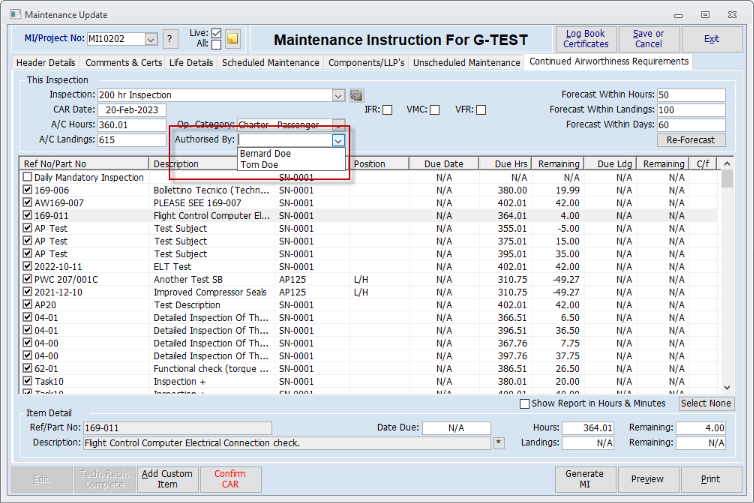Select Tom Doe from Authorised By list
The width and height of the screenshot is (754, 503).
coord(259,165)
